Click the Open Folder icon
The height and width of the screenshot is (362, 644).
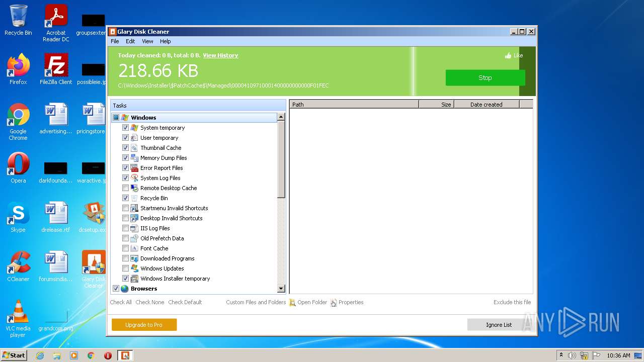coord(292,303)
